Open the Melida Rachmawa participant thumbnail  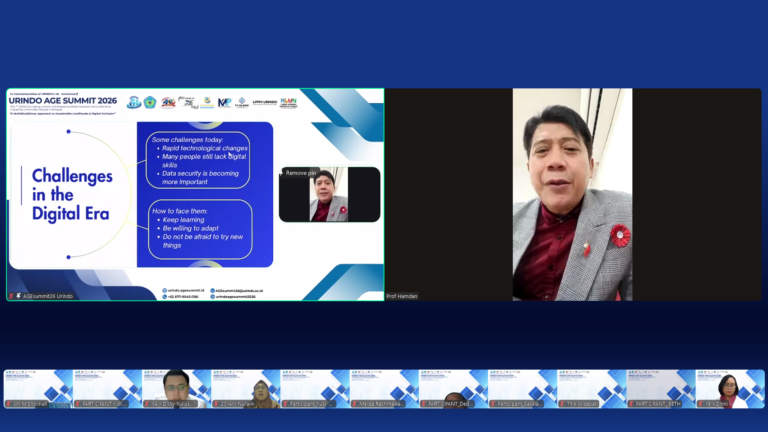click(384, 389)
